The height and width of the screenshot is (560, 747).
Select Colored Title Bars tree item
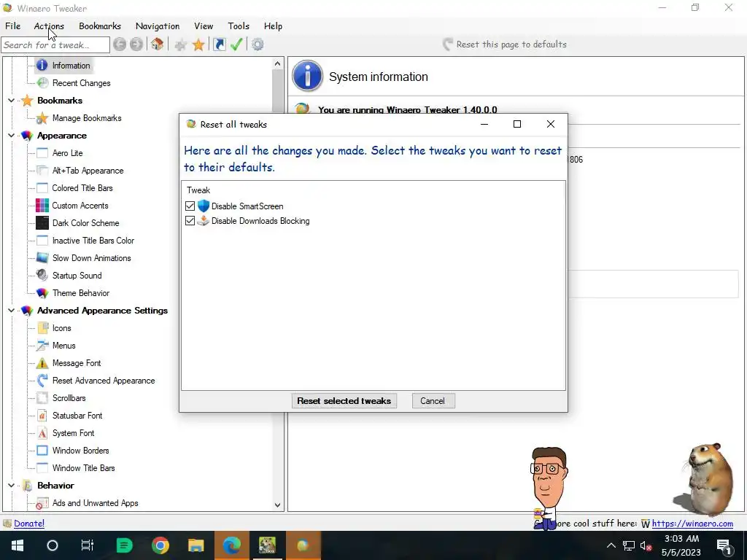82,188
